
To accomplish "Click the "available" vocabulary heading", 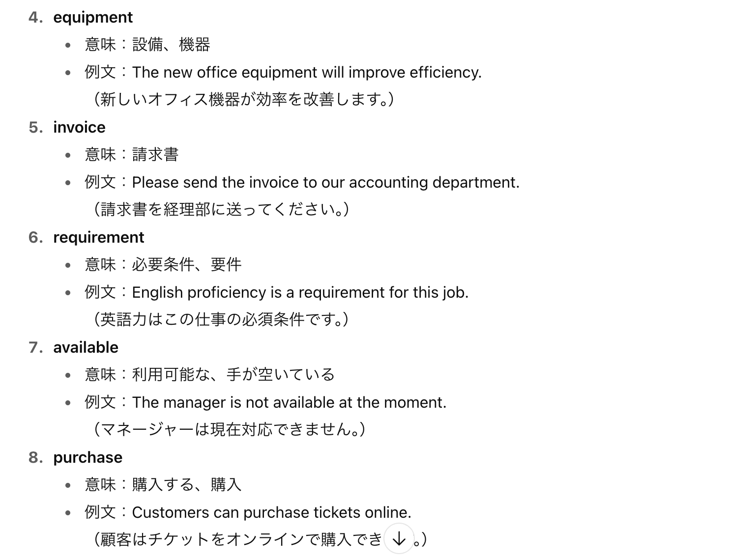I will [86, 347].
